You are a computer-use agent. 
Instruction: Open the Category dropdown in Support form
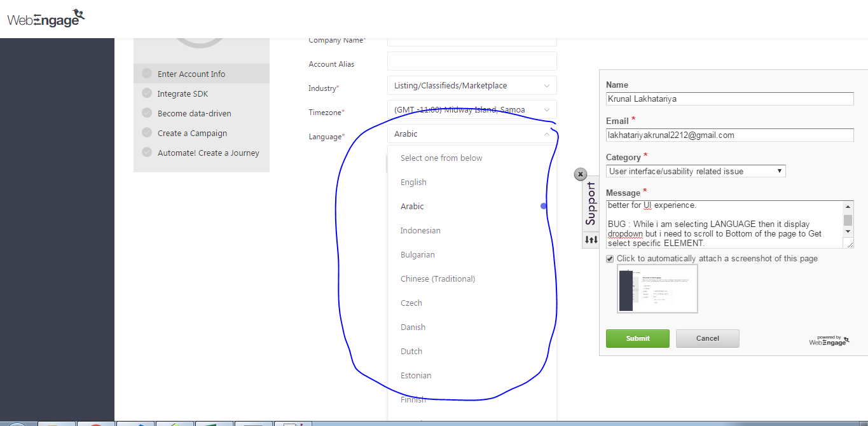tap(696, 171)
